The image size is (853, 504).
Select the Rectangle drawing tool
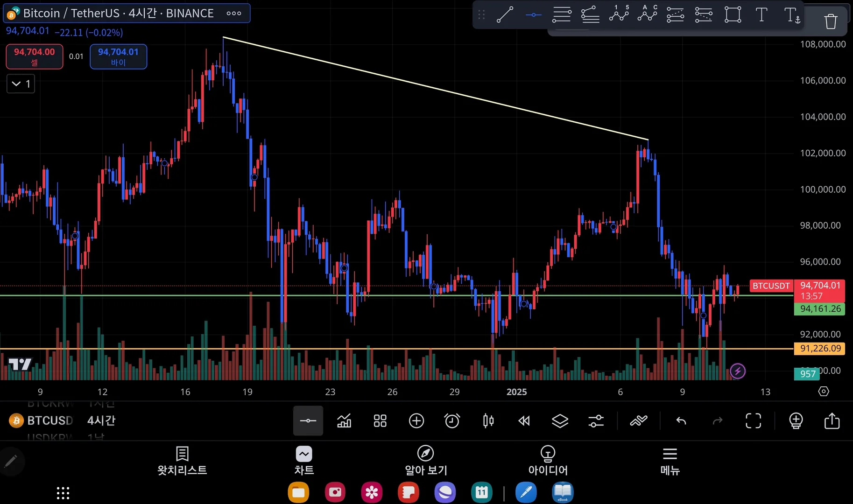click(733, 15)
